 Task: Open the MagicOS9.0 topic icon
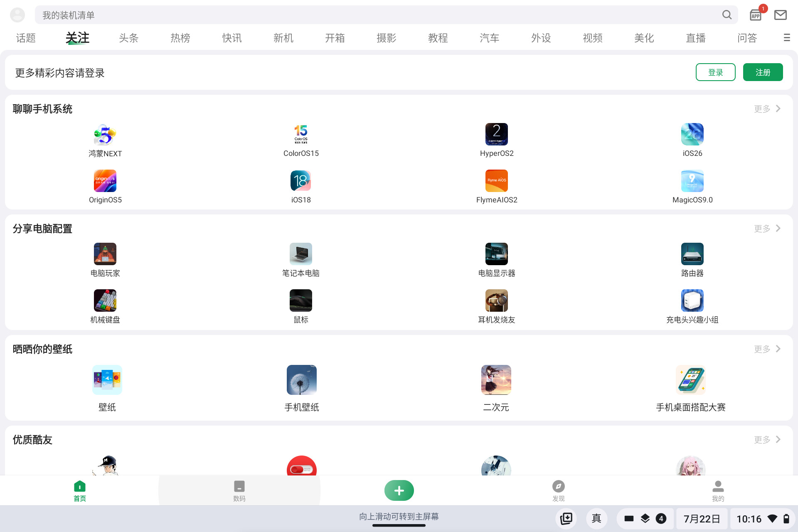click(692, 181)
